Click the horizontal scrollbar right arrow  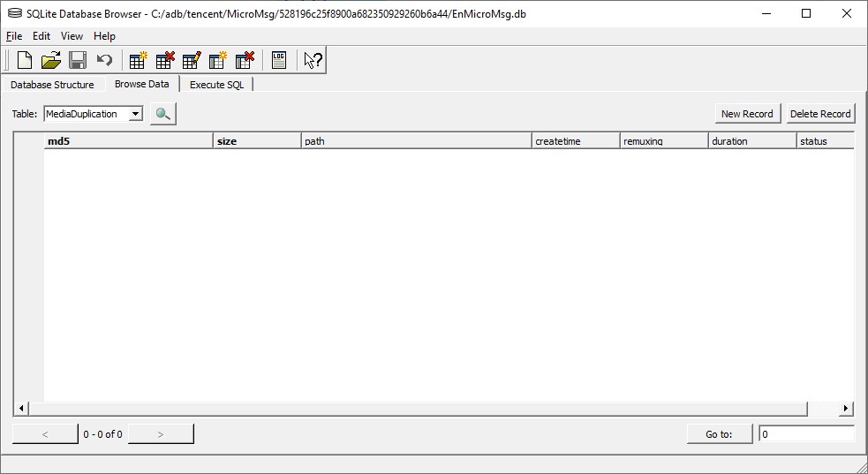[845, 409]
